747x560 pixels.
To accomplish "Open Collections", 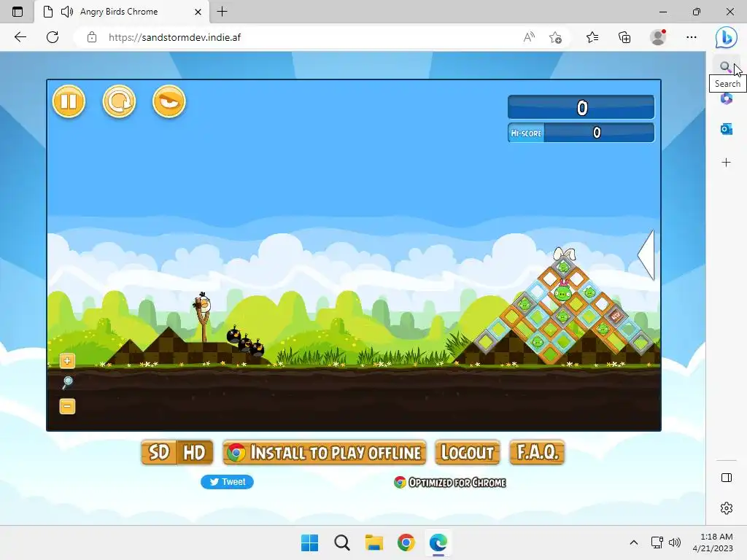I will (624, 37).
